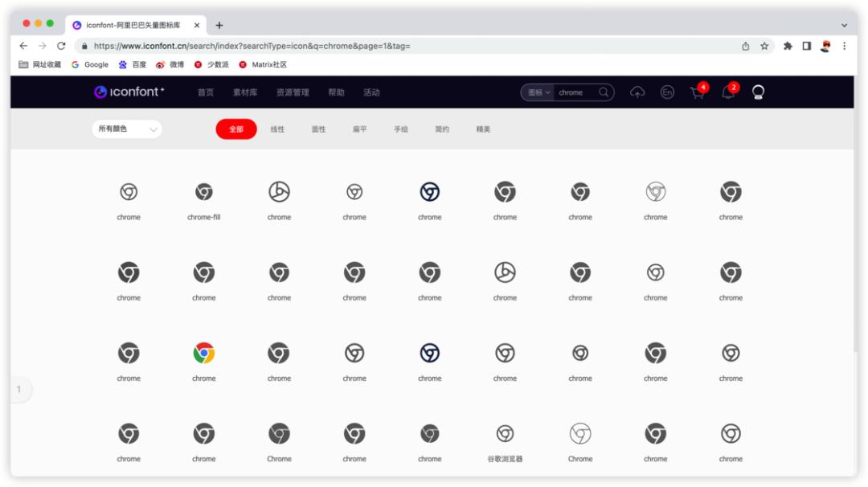Click the colored Google Chrome logo icon
The width and height of the screenshot is (868, 487).
pos(203,353)
